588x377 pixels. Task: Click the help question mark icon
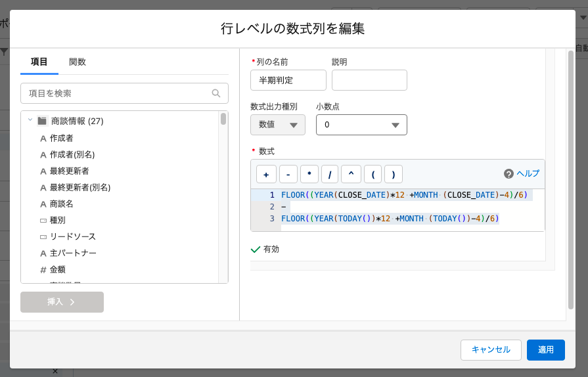point(509,174)
